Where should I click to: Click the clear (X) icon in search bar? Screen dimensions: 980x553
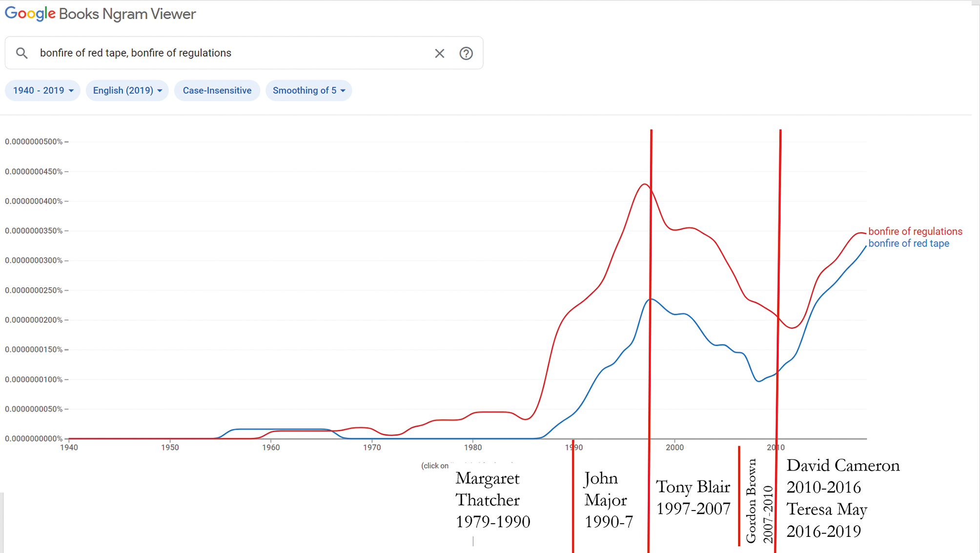click(439, 53)
